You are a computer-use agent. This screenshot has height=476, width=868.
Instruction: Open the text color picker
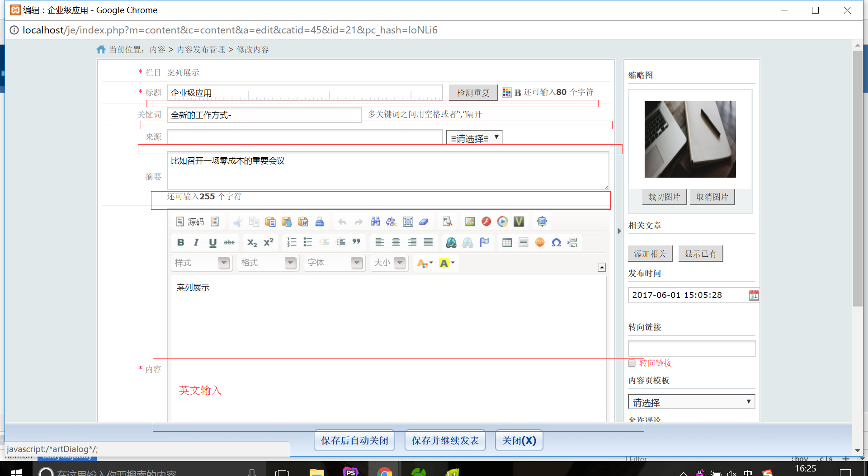point(425,263)
